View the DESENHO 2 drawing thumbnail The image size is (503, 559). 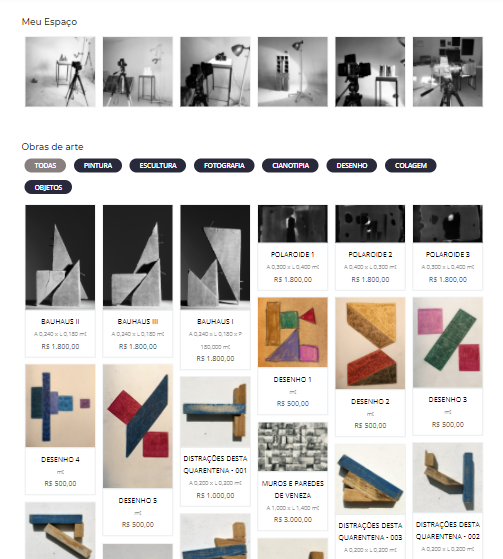[370, 343]
